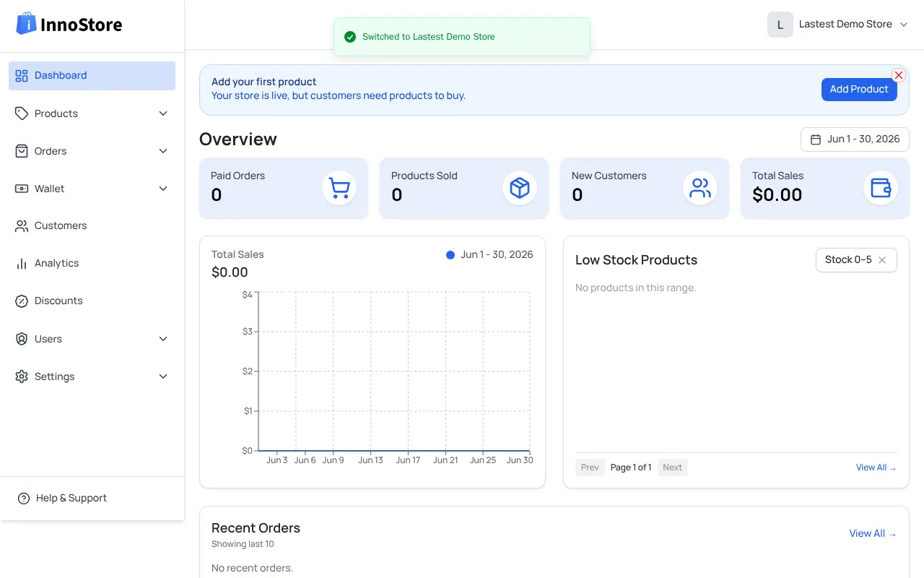
Task: Click the Recent Orders heading
Action: pos(256,528)
